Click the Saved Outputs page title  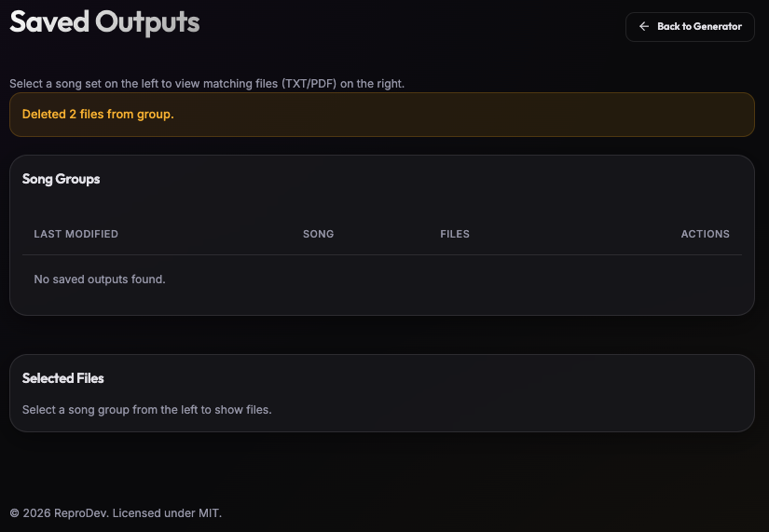[x=104, y=22]
